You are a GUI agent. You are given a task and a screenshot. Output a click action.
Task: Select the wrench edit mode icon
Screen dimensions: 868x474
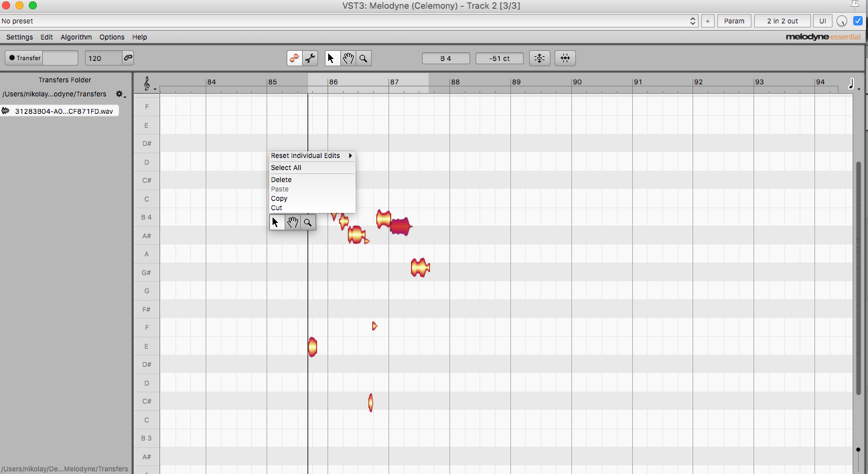pos(310,58)
